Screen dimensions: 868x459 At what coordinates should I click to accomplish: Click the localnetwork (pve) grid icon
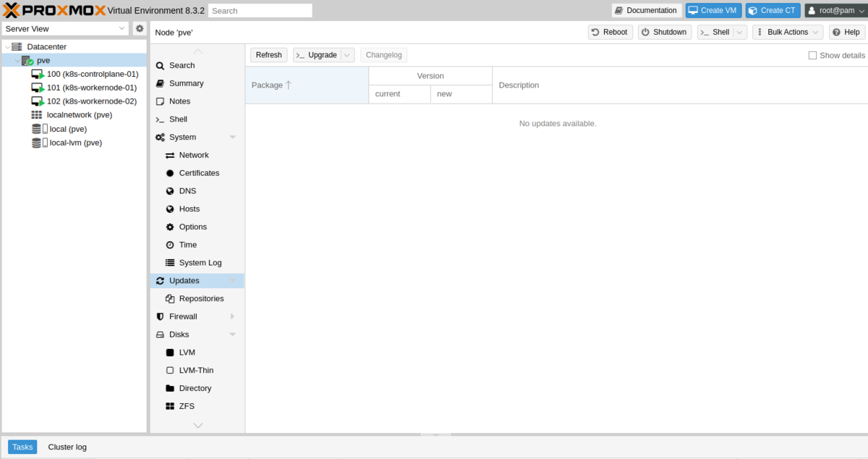37,115
